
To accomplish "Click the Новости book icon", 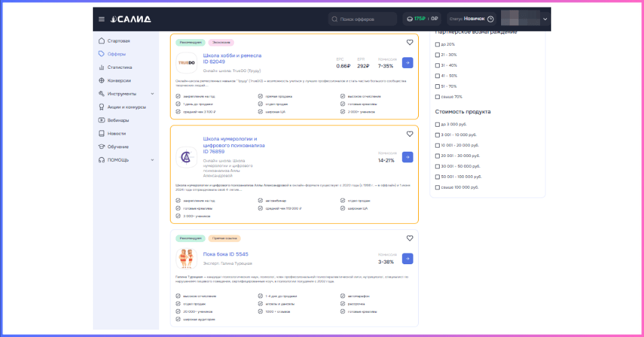I will (101, 133).
